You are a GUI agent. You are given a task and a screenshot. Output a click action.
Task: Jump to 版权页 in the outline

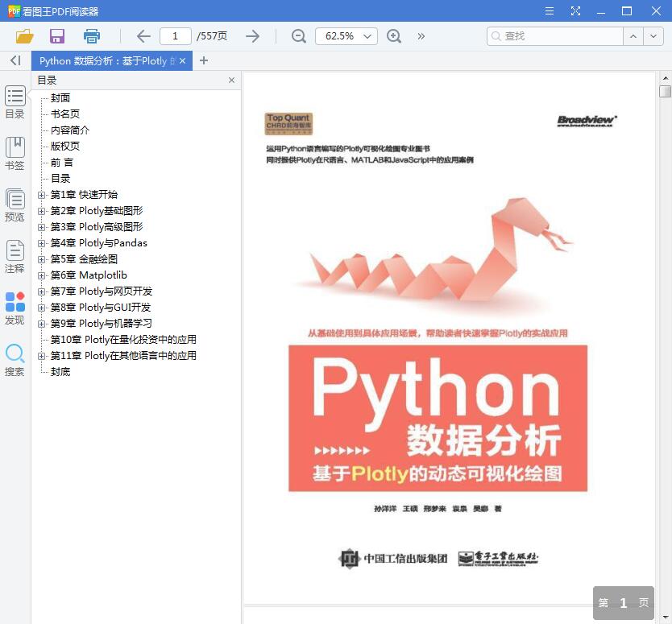tap(65, 146)
